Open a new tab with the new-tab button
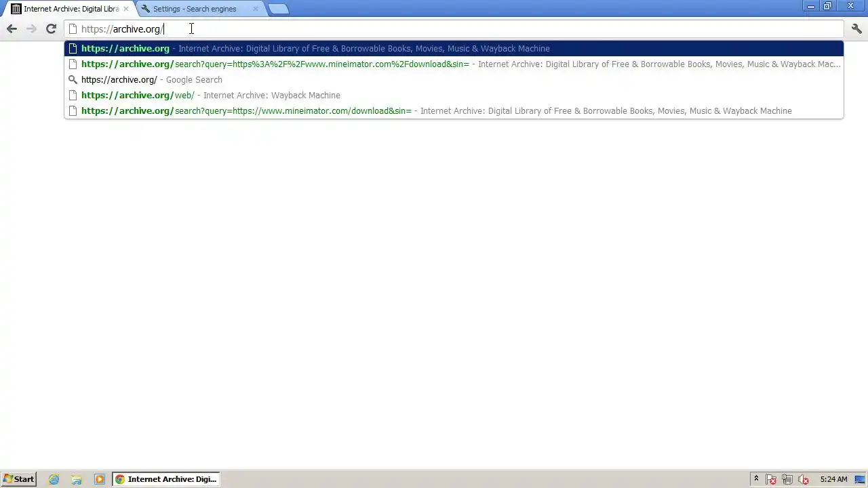The image size is (868, 488). [278, 9]
